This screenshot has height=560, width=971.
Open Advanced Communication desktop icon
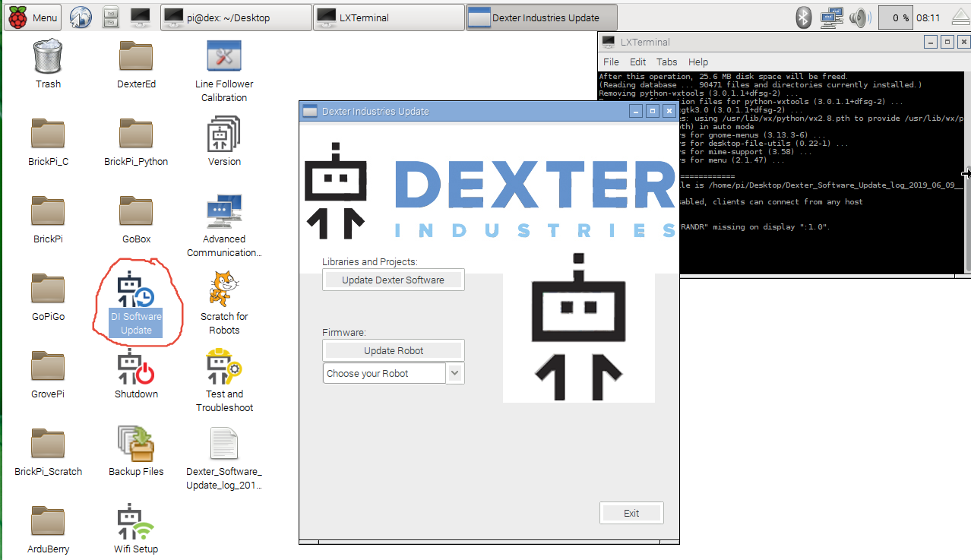point(224,213)
